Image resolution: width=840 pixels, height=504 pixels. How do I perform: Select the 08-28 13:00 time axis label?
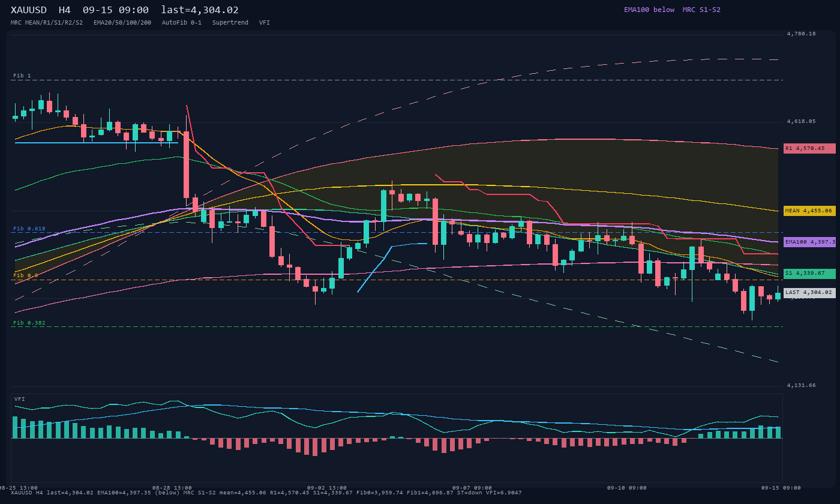(x=172, y=488)
